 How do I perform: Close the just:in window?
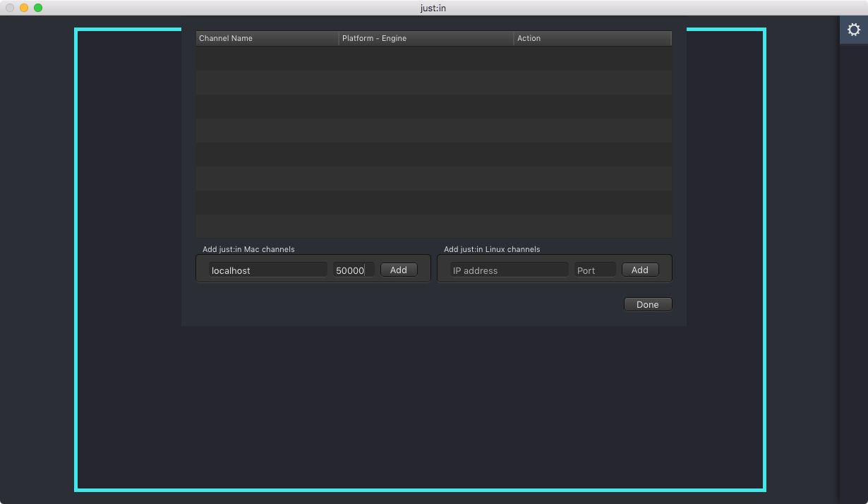[10, 8]
